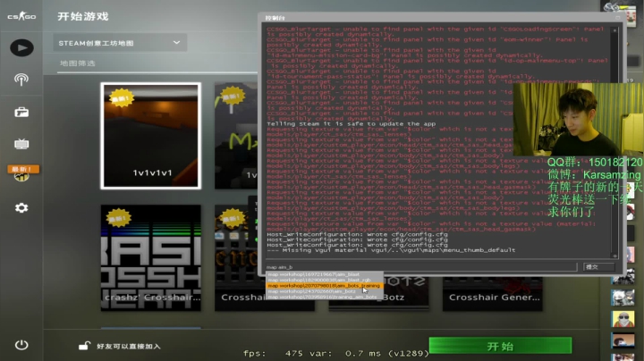The height and width of the screenshot is (361, 644).
Task: Choose the aim_botz autocomplete suggestion
Action: pyautogui.click(x=325, y=291)
